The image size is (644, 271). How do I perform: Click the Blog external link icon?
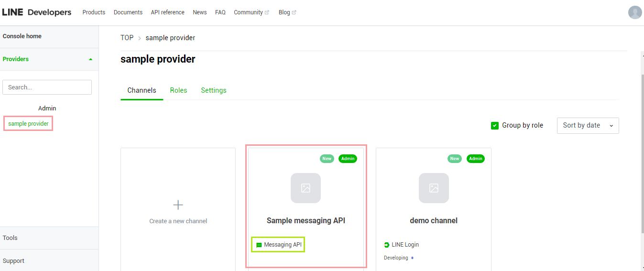(294, 12)
